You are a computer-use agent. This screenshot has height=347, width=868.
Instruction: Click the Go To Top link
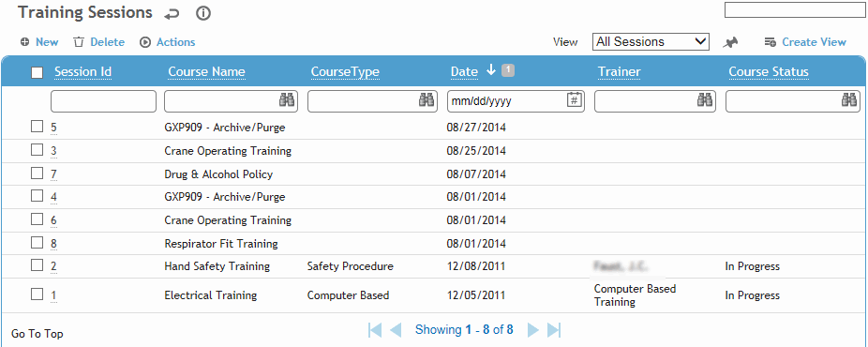(37, 334)
